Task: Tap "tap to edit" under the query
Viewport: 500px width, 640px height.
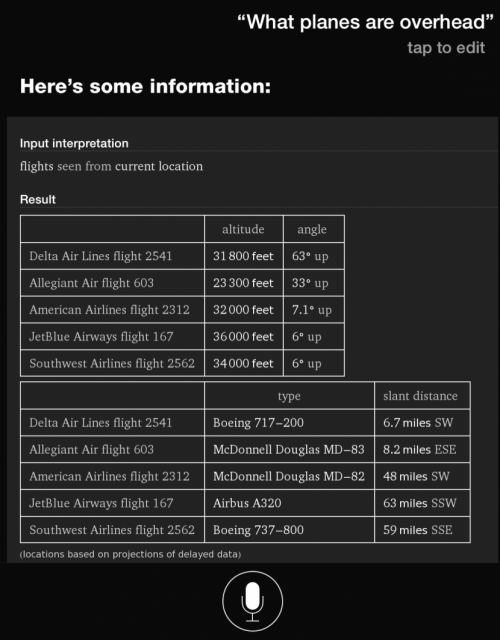Action: 446,48
